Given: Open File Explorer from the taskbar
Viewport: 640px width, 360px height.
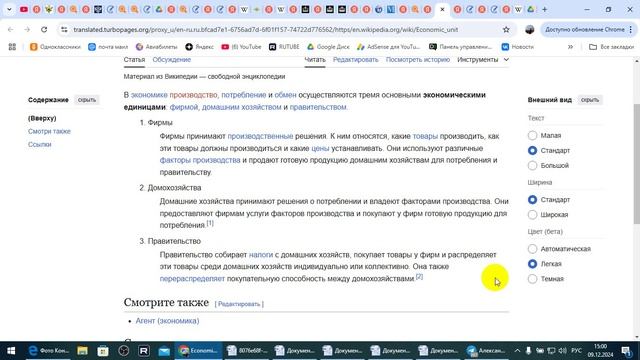Looking at the screenshot, I should [x=82, y=351].
